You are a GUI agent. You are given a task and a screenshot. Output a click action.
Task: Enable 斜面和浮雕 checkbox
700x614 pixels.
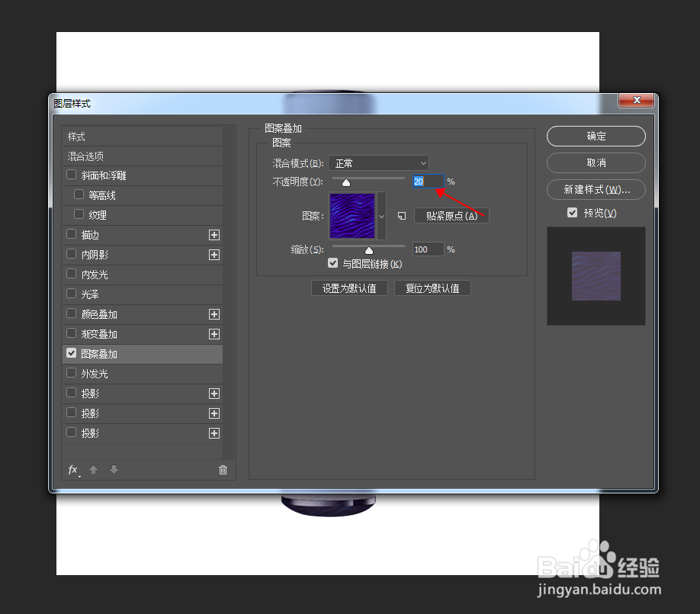click(72, 175)
